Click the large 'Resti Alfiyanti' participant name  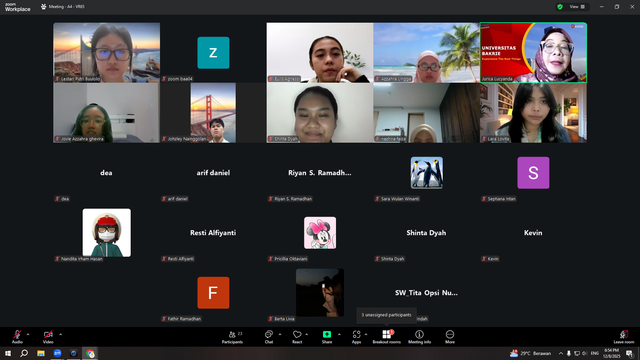pyautogui.click(x=213, y=233)
